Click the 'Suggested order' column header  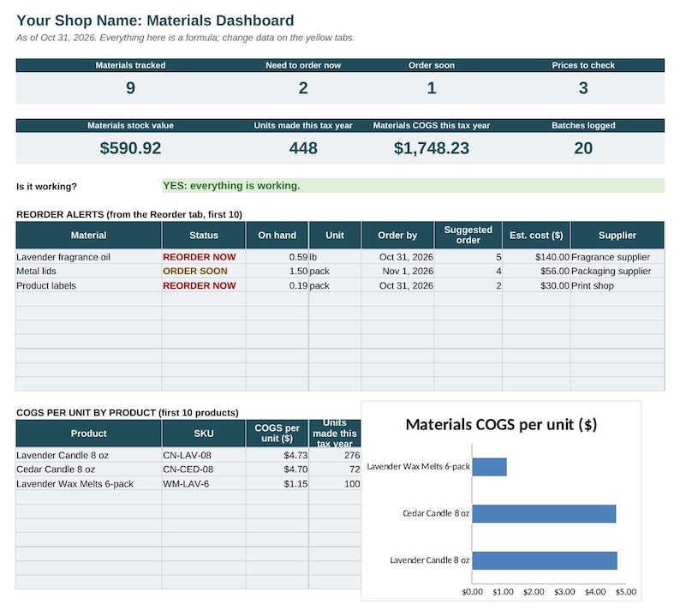click(x=468, y=235)
